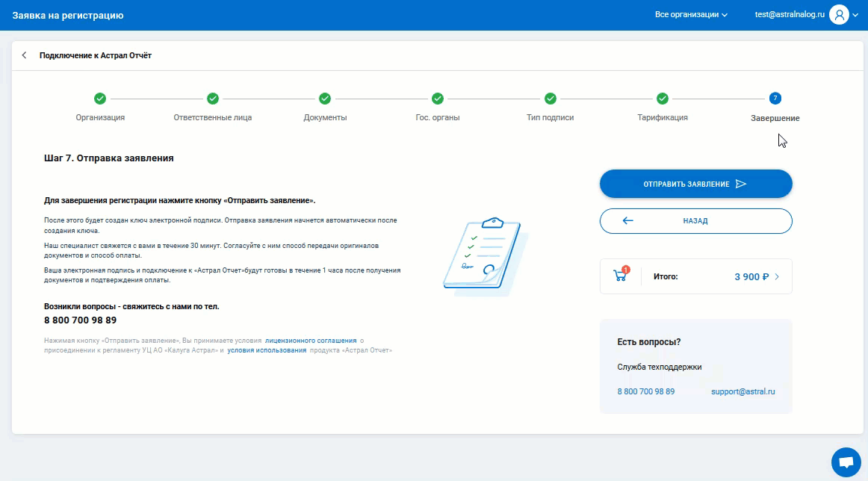
Task: Click the Тип подписи step checkmark icon
Action: 551,99
